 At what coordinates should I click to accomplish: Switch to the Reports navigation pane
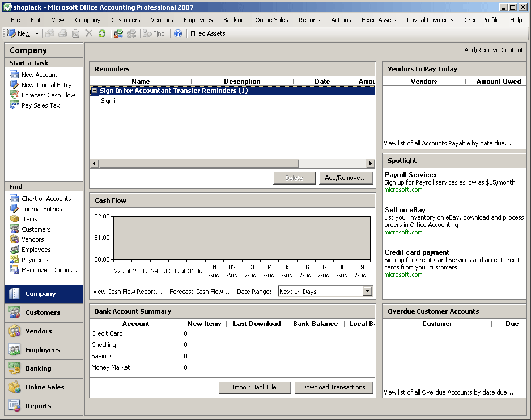[44, 406]
